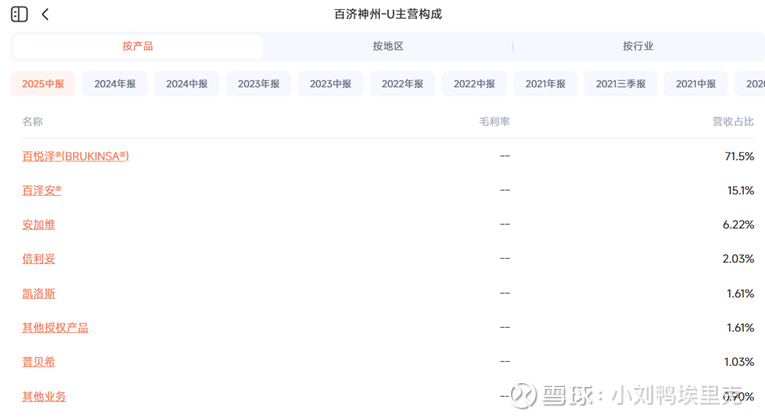This screenshot has height=419, width=765.
Task: Click the 营收占比 column header
Action: tap(733, 121)
